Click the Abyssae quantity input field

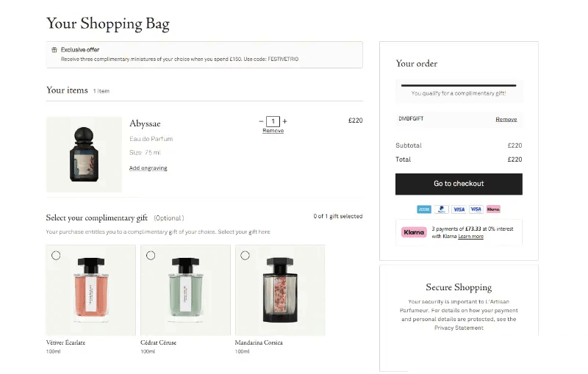click(x=273, y=121)
